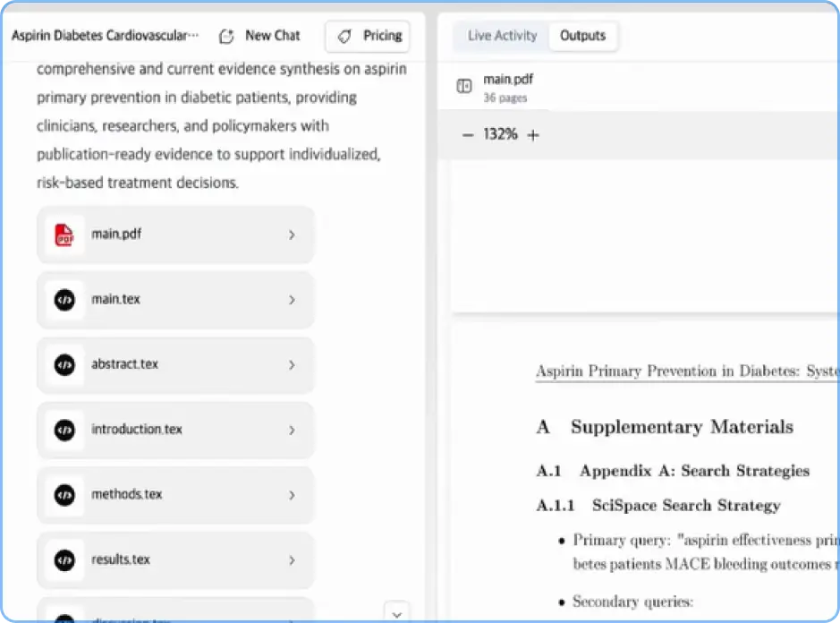This screenshot has width=840, height=623.
Task: Click the red PDF icon for main.pdf
Action: 64,235
